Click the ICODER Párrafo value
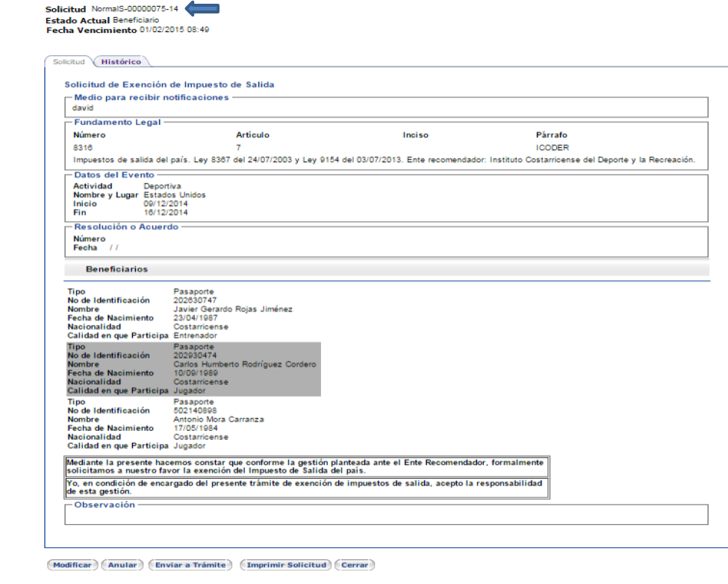Viewport: 728px width, 584px height. click(552, 148)
